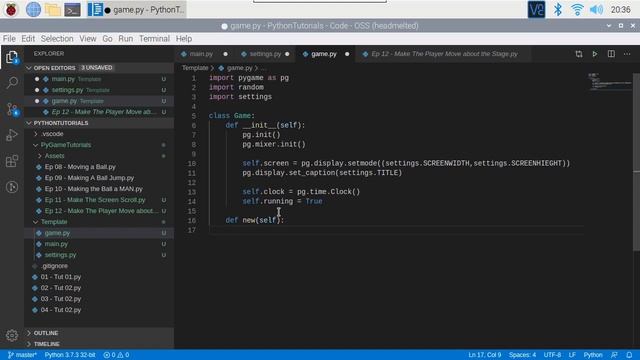Image resolution: width=640 pixels, height=360 pixels.
Task: Open 04 - Tut 02.py file
Action: pos(99,310)
